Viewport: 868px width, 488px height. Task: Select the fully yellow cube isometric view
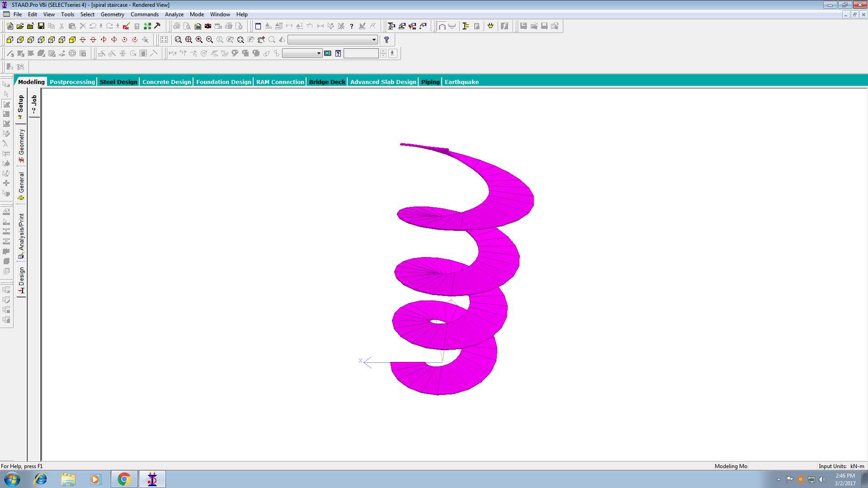72,40
